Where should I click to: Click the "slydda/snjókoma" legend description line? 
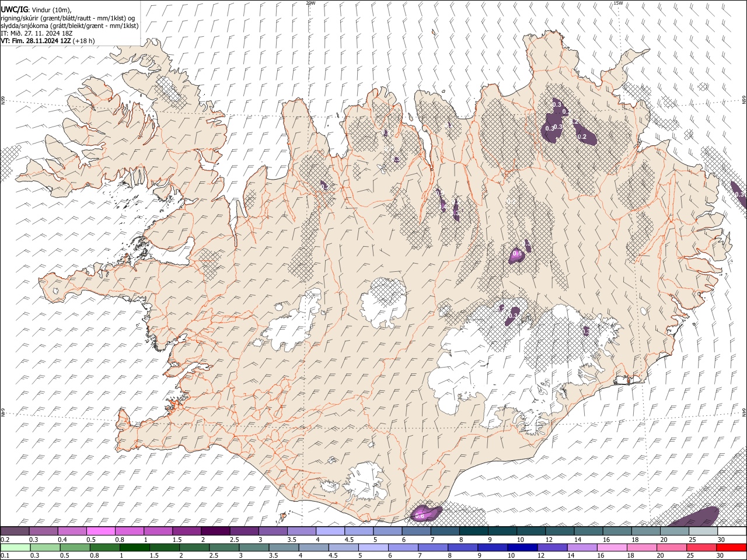pos(70,26)
